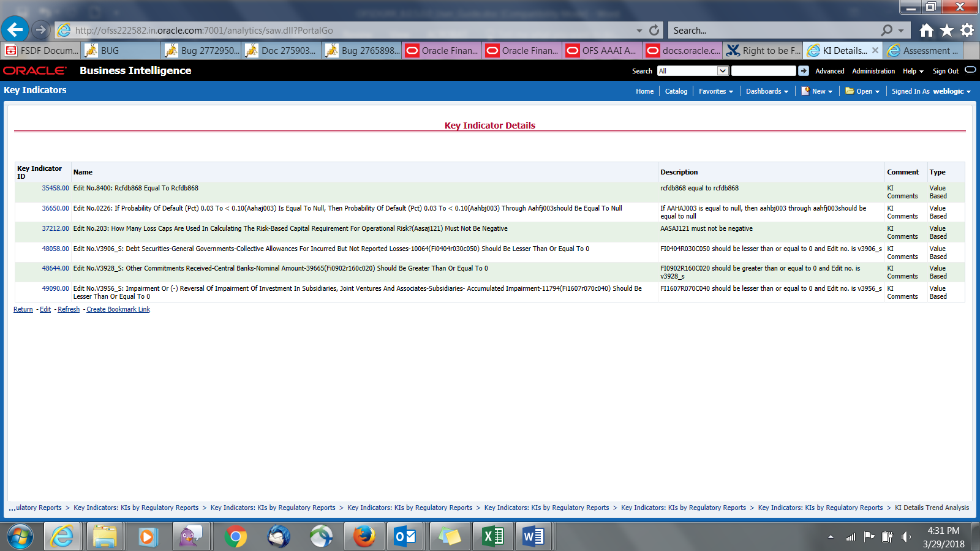The height and width of the screenshot is (551, 980).
Task: Click the Edit link below the table
Action: click(45, 309)
